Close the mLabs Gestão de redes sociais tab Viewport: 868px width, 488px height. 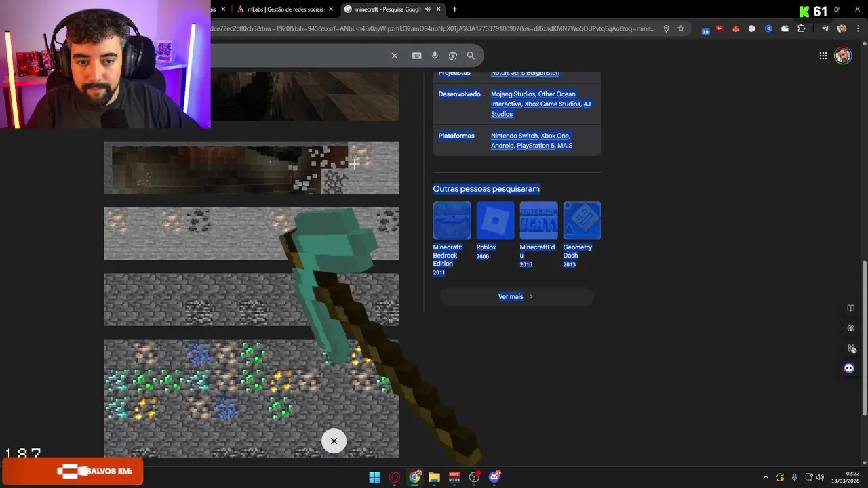point(331,9)
